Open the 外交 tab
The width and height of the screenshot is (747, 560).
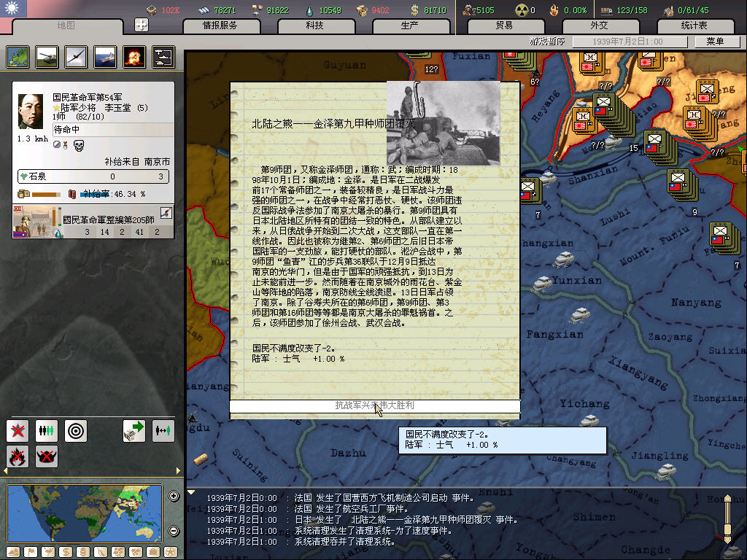tap(600, 26)
